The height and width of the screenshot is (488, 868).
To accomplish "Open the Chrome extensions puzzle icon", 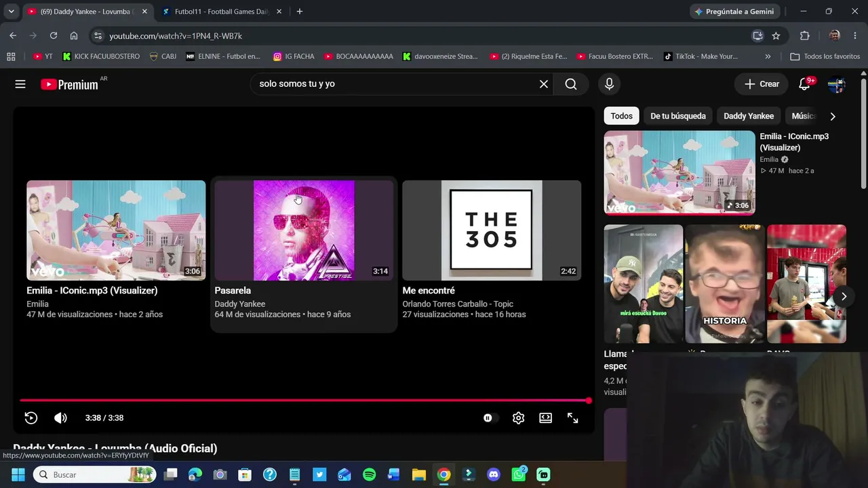I will tap(805, 36).
